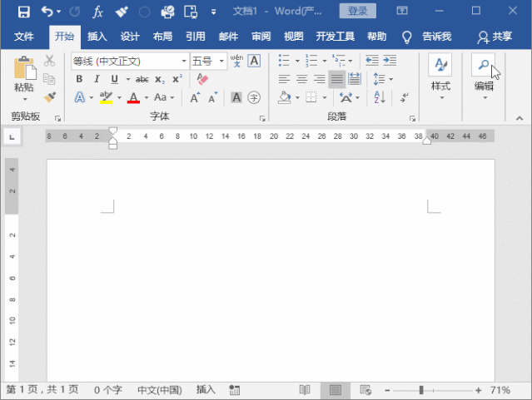Image resolution: width=532 pixels, height=400 pixels.
Task: Align text to the right
Action: [319, 79]
